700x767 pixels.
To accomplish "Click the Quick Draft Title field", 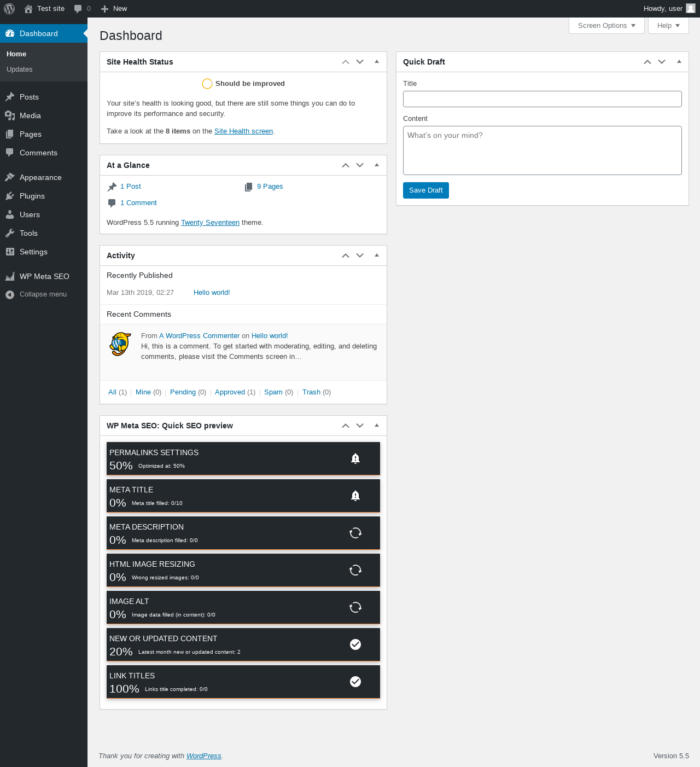I will pos(542,99).
